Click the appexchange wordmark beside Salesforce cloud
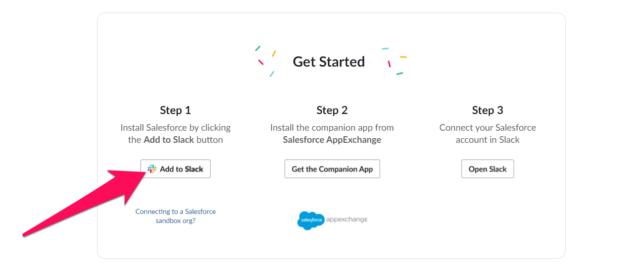 pos(346,220)
